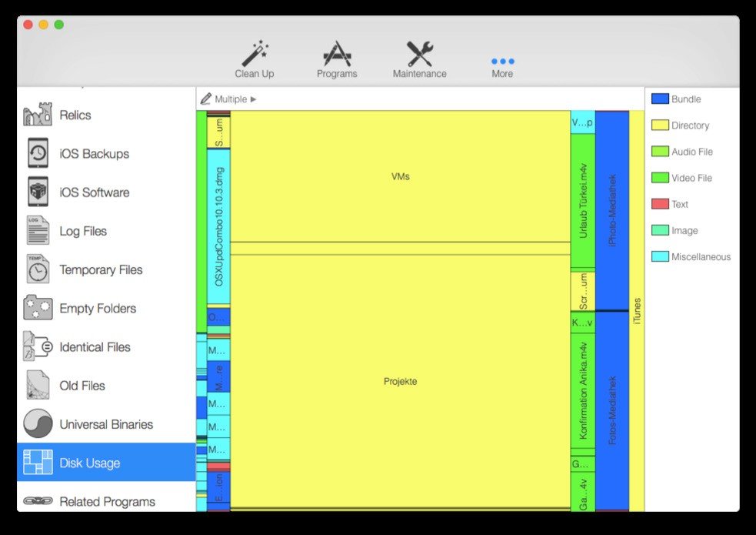The image size is (756, 535).
Task: Select the E...ion bundle block
Action: tap(219, 487)
